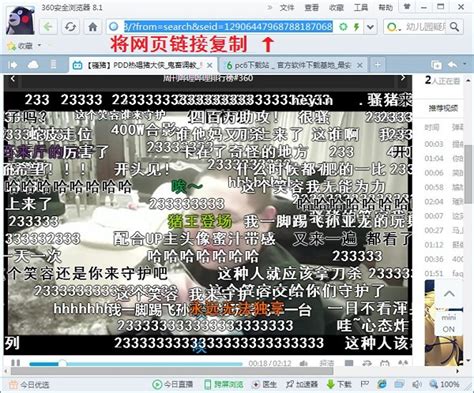Screen dimensions: 474x393
Task: Click the scroll-to-top chevron button
Action: pos(449,294)
